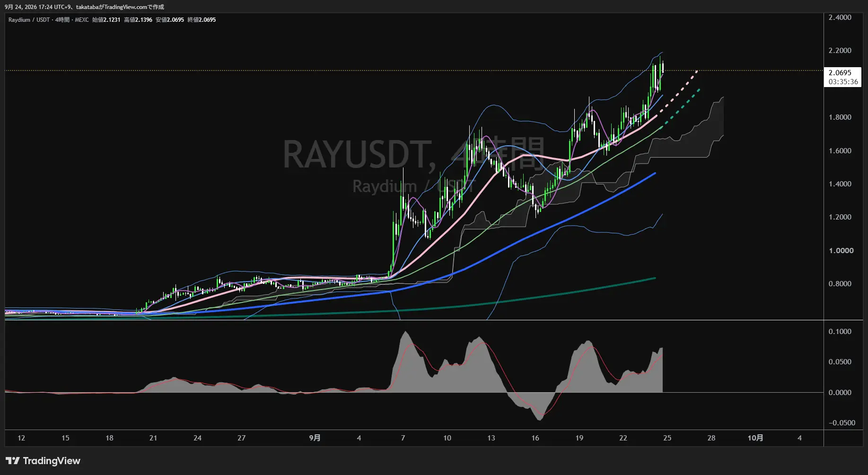Click the date label '18' on time axis
Screen dimensions: 868x475
pos(109,438)
